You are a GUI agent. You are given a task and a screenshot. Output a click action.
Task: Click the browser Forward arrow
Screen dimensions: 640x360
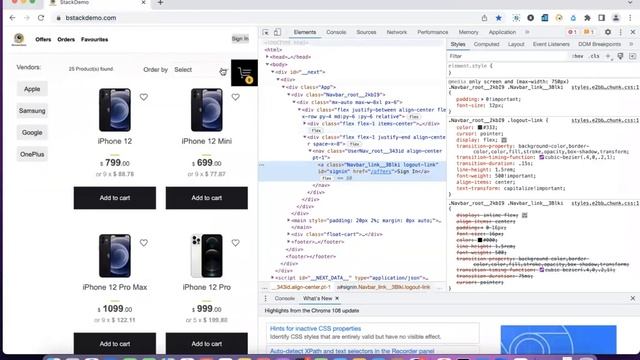(27, 18)
